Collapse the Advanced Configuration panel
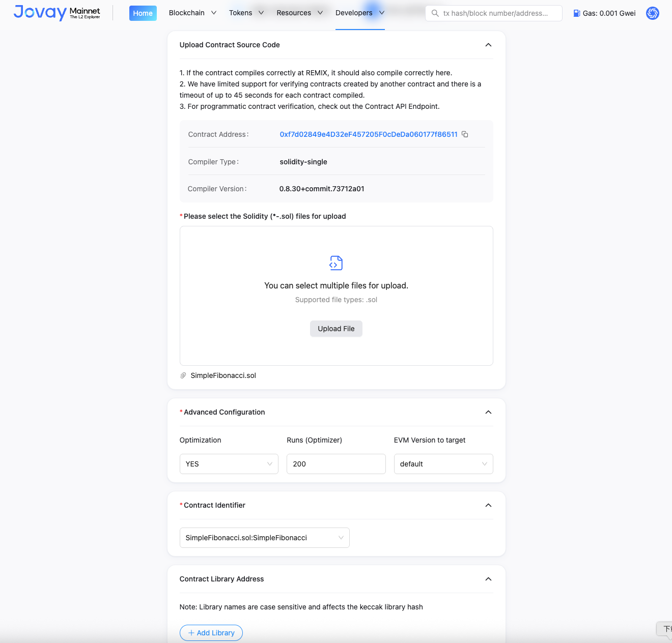The height and width of the screenshot is (643, 672). click(488, 412)
